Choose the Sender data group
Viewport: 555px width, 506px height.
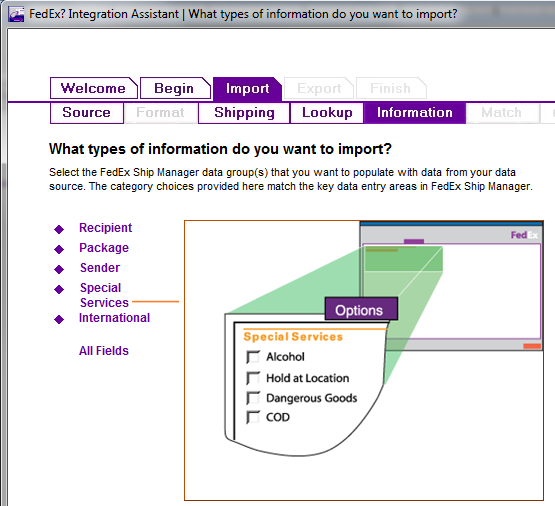[x=100, y=268]
